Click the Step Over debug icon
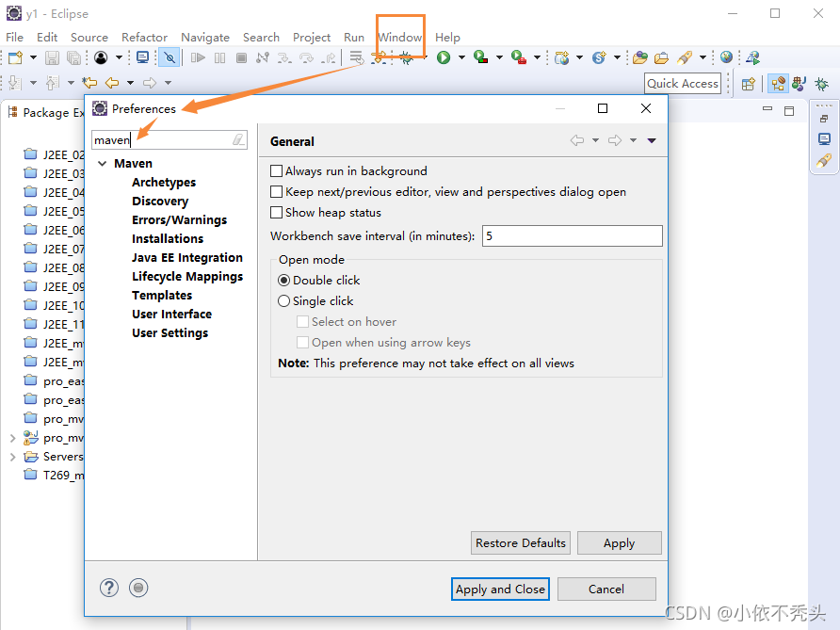 306,57
